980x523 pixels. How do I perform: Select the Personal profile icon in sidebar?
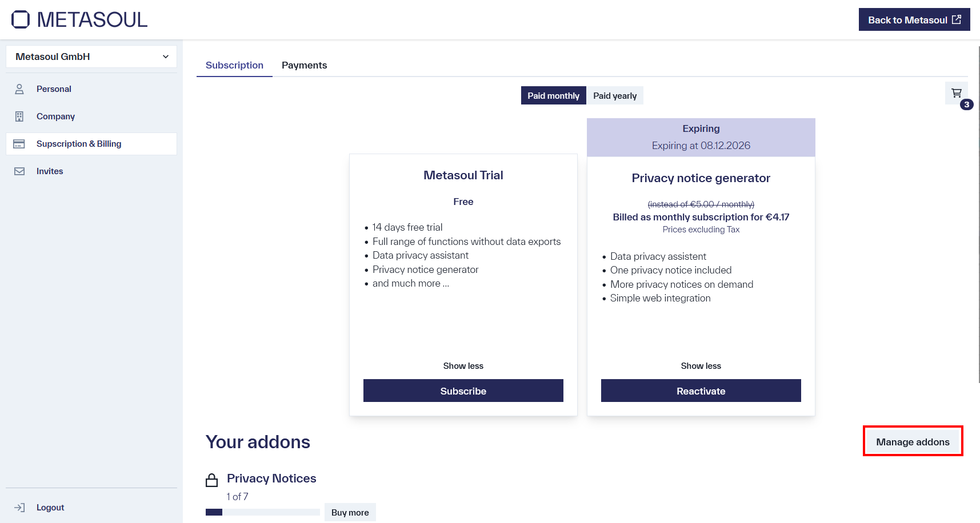(19, 88)
